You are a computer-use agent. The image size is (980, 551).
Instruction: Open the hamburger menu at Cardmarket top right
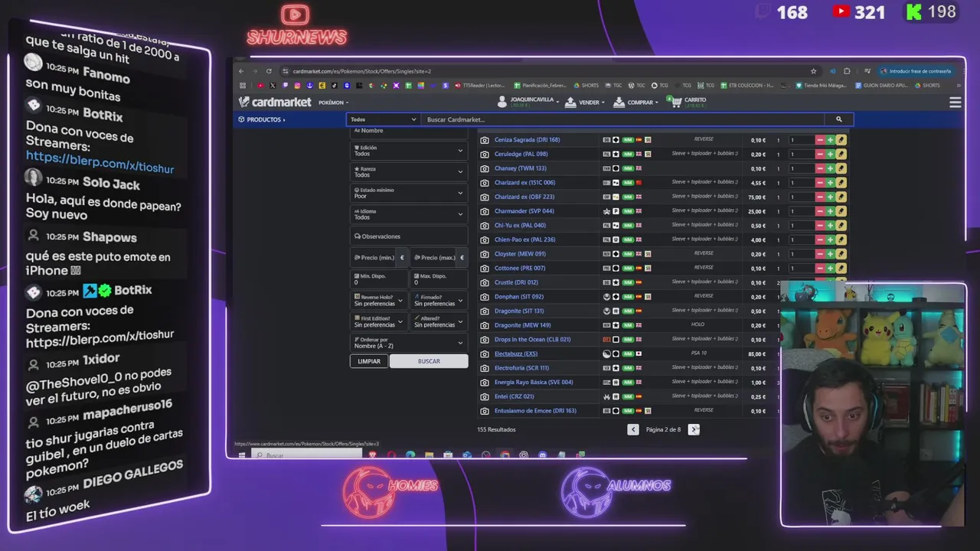click(x=955, y=102)
